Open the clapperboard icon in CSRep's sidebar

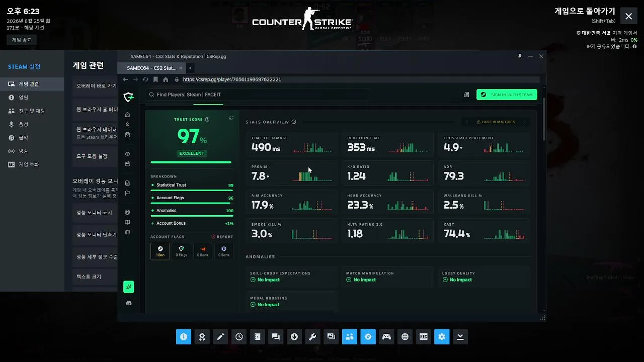tap(128, 164)
